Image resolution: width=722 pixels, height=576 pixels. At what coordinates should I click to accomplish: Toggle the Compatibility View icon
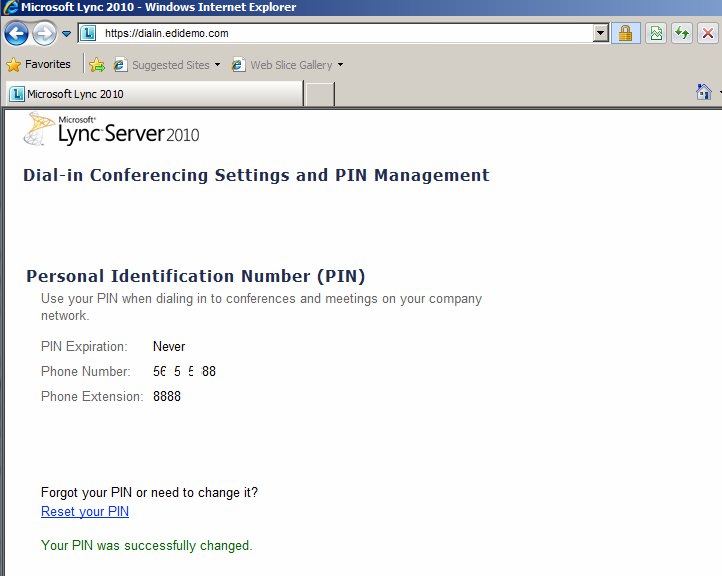pos(656,33)
